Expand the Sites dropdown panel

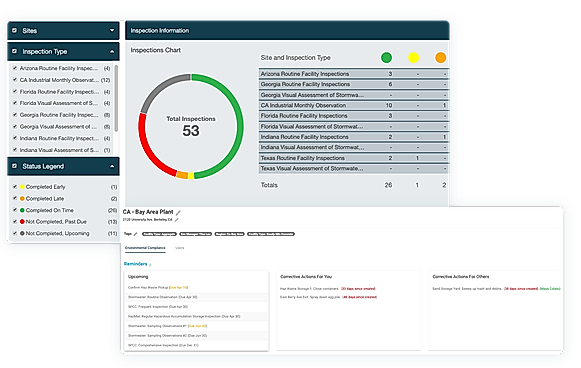coord(112,30)
